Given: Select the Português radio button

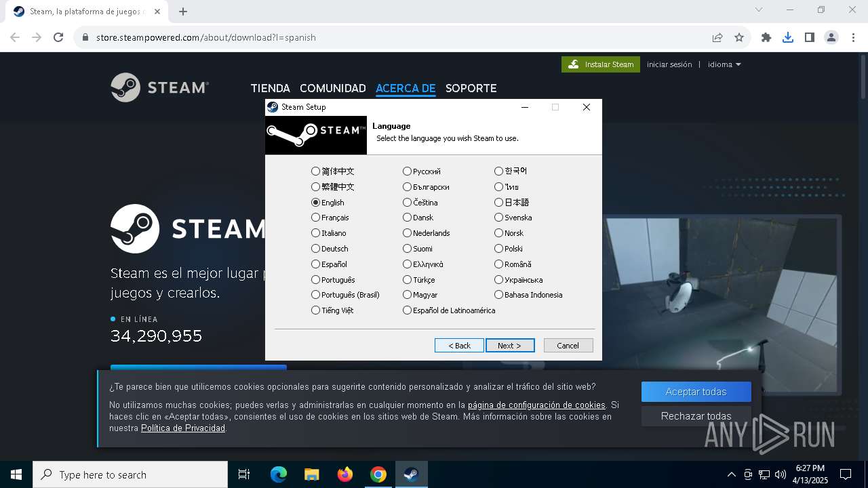Looking at the screenshot, I should pyautogui.click(x=334, y=280).
